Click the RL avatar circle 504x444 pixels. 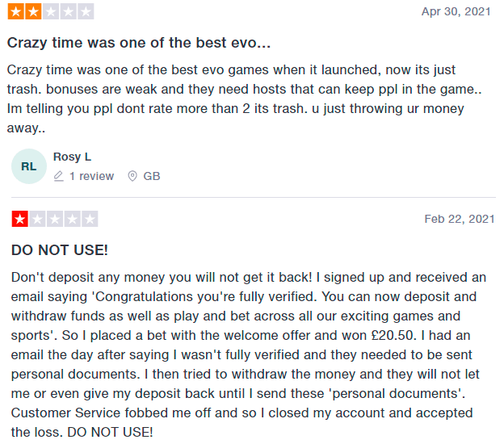(x=29, y=166)
